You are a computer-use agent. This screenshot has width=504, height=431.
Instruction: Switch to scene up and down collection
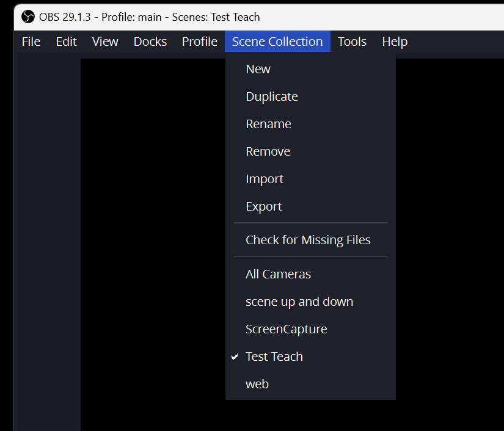(310, 302)
